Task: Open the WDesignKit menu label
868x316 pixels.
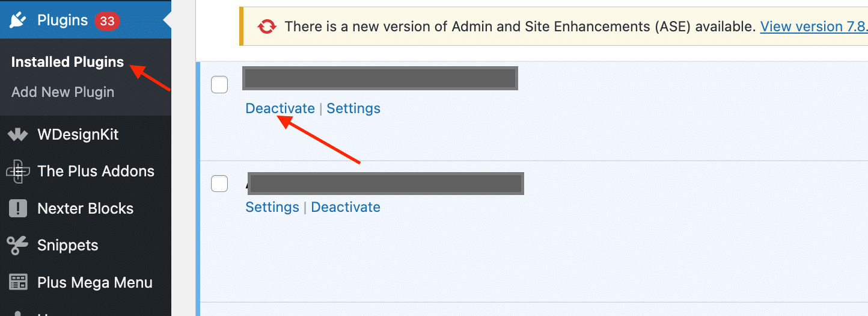Action: tap(78, 134)
